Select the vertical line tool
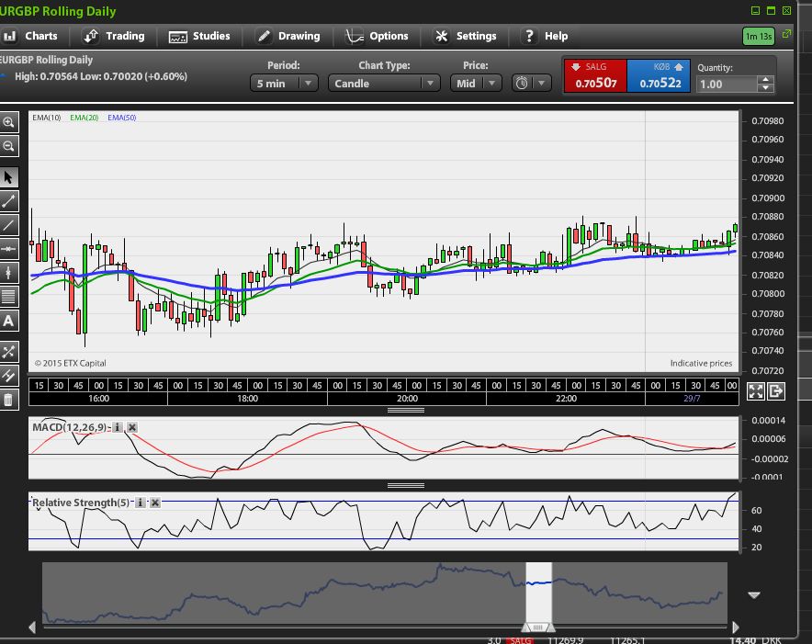 tap(9, 273)
